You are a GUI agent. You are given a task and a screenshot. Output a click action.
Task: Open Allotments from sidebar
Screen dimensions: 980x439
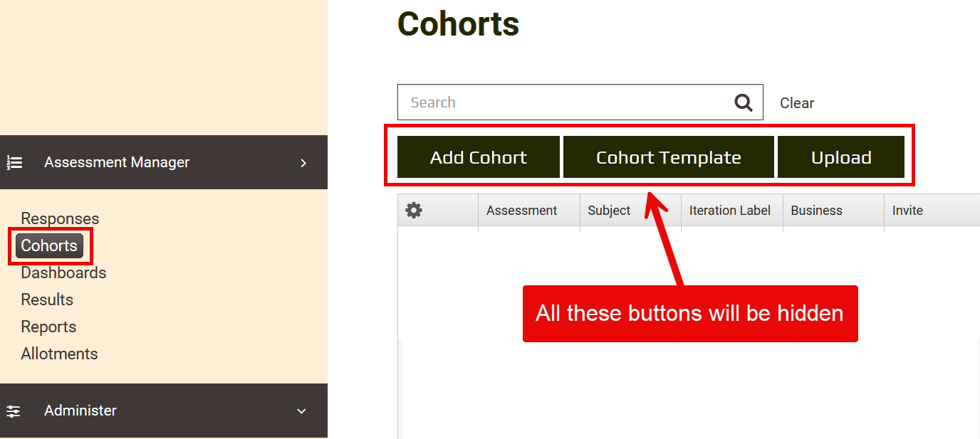tap(59, 354)
